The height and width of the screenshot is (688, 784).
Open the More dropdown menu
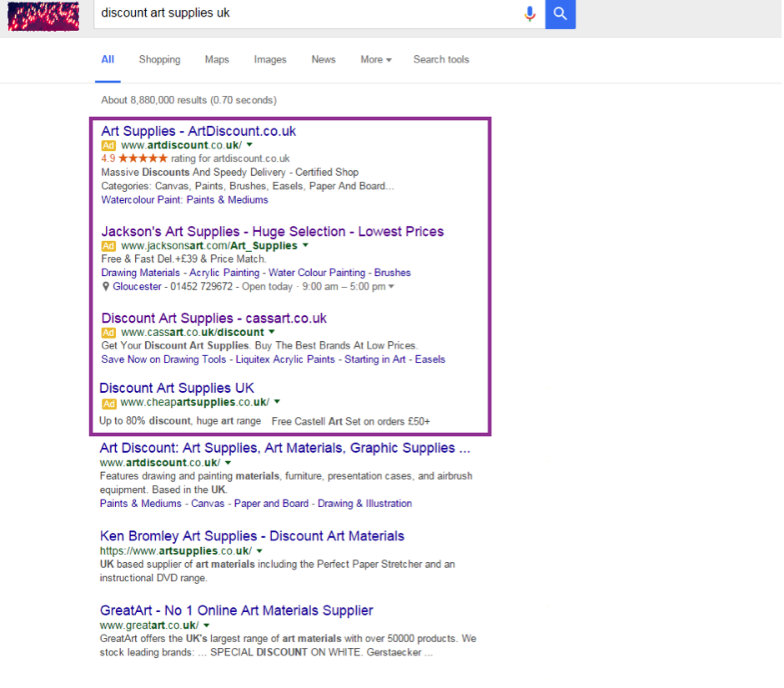[376, 59]
